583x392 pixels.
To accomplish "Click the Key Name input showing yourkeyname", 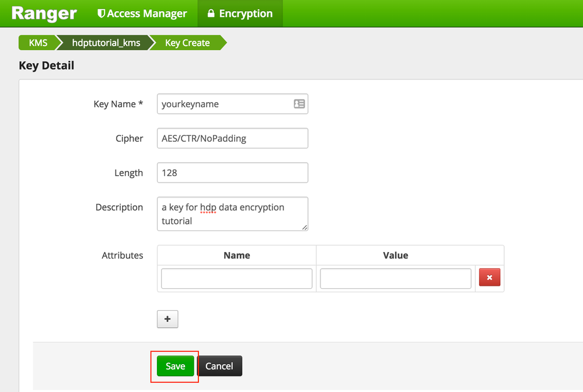I will [228, 103].
